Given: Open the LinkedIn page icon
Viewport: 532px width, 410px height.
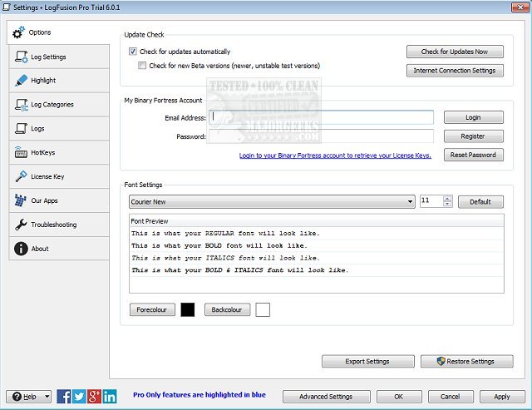Looking at the screenshot, I should 110,397.
